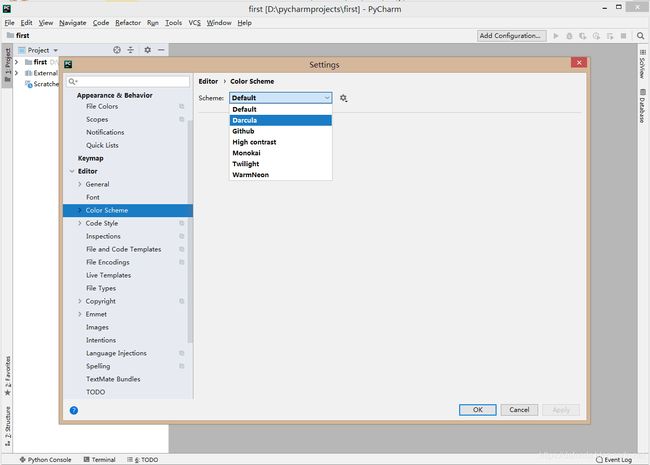Click the settings list vertical scrollbar
This screenshot has height=465, width=650.
(x=190, y=231)
